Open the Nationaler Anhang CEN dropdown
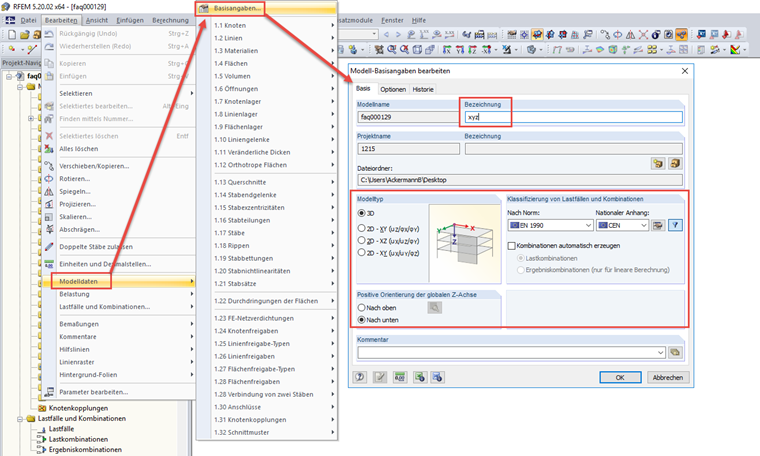Screen dimensions: 760x456 click(x=644, y=225)
